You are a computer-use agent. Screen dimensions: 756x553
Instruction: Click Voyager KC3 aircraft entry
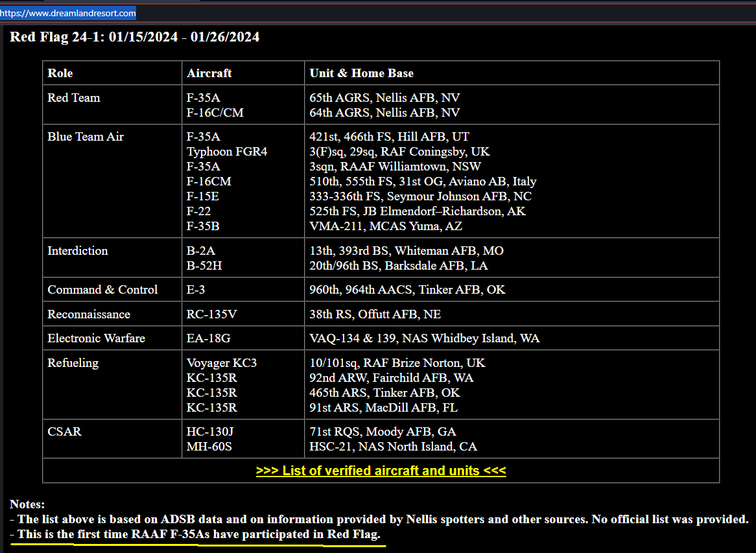pos(222,363)
